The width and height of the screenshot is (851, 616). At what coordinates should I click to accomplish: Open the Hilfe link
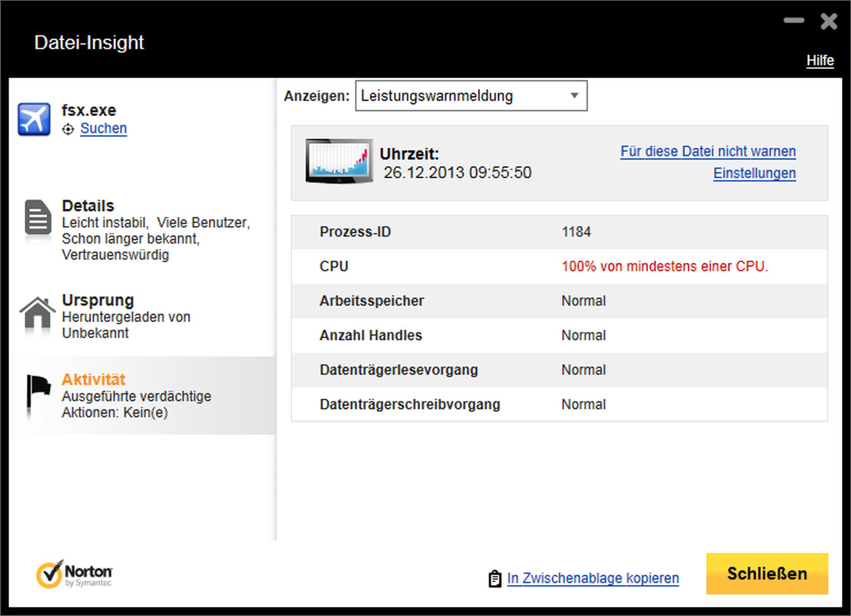(820, 61)
